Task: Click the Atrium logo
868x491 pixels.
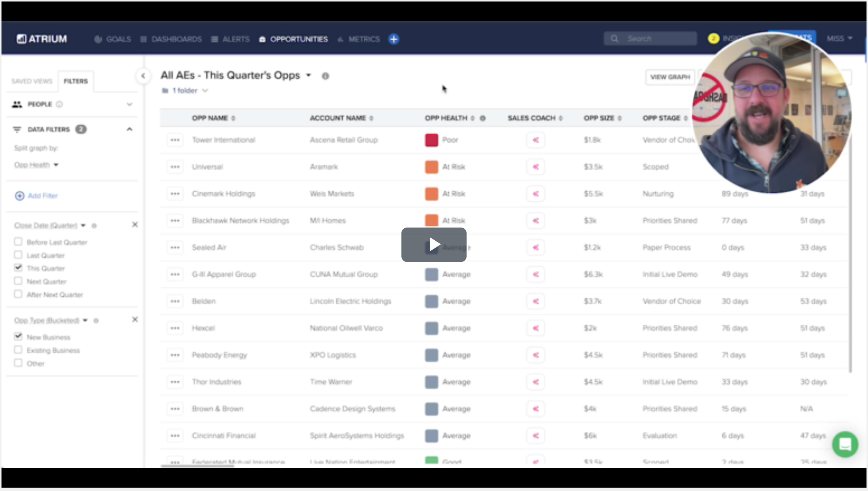Action: 42,39
